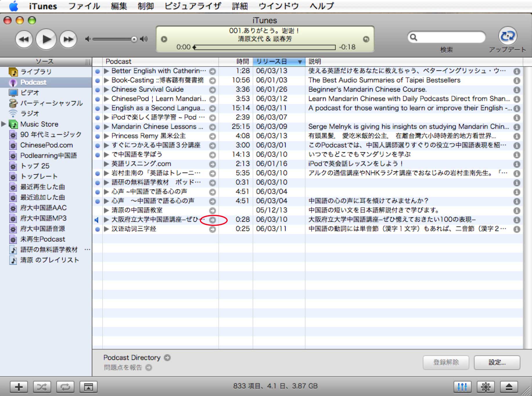
Task: Click the 設定... button
Action: pyautogui.click(x=497, y=362)
